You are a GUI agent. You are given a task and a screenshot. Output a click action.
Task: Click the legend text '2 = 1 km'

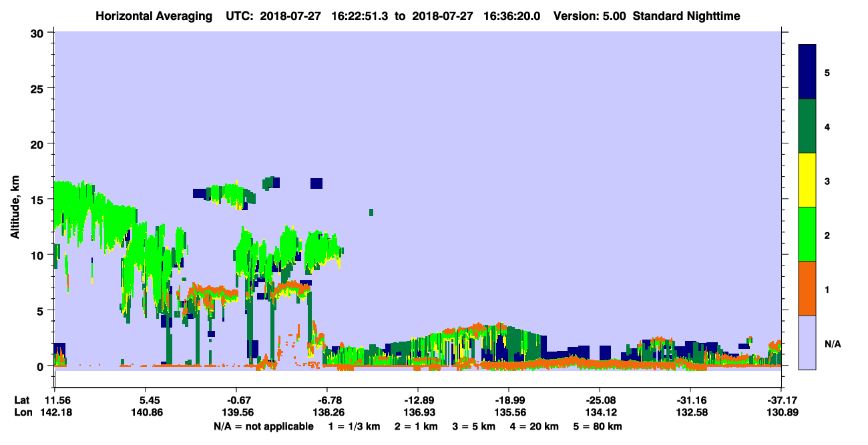click(x=416, y=426)
